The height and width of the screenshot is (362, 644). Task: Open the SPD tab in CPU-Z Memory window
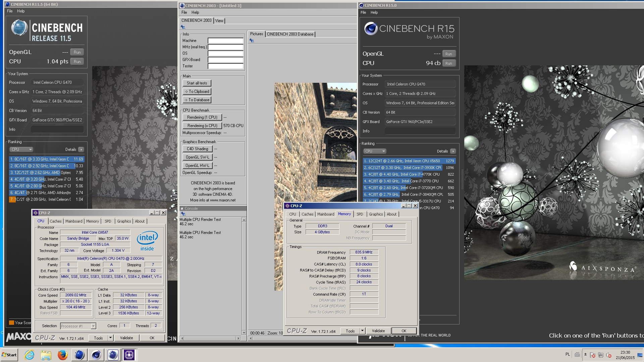[x=360, y=214]
